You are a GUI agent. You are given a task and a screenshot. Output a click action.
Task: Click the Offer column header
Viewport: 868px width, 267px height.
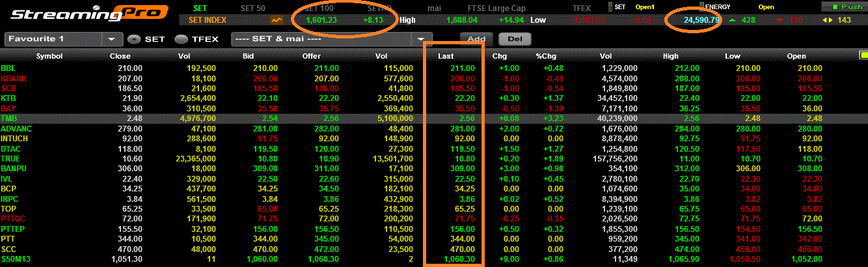(x=312, y=56)
